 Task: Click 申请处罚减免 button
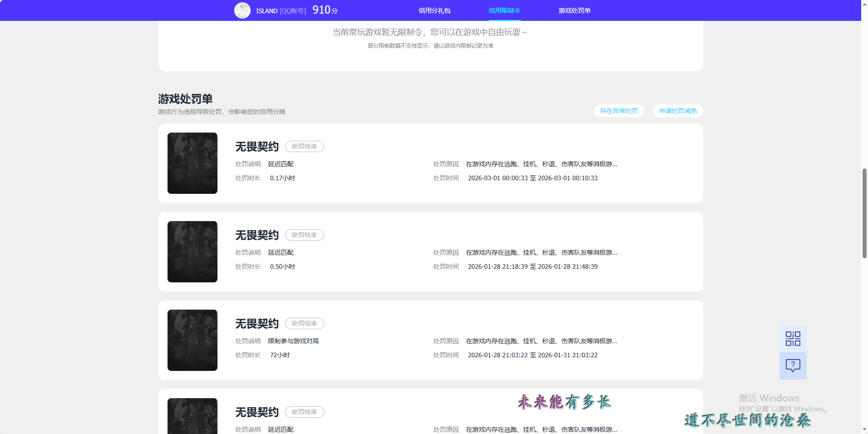click(678, 111)
